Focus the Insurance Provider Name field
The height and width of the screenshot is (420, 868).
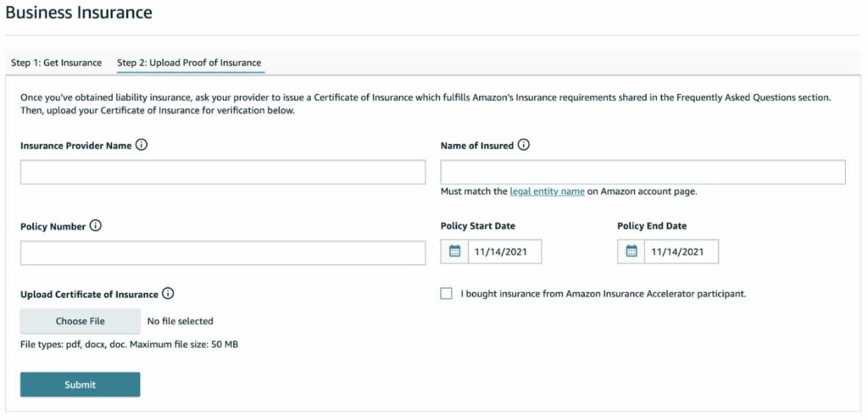(x=223, y=172)
